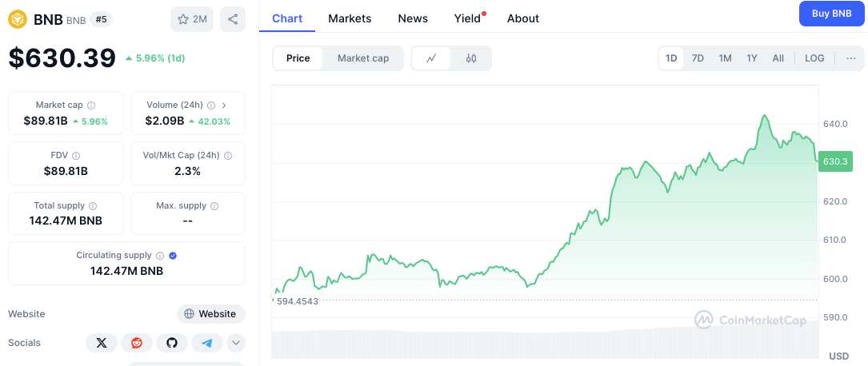Switch to the Yield tab
Screen dimensions: 868x366
pos(468,18)
